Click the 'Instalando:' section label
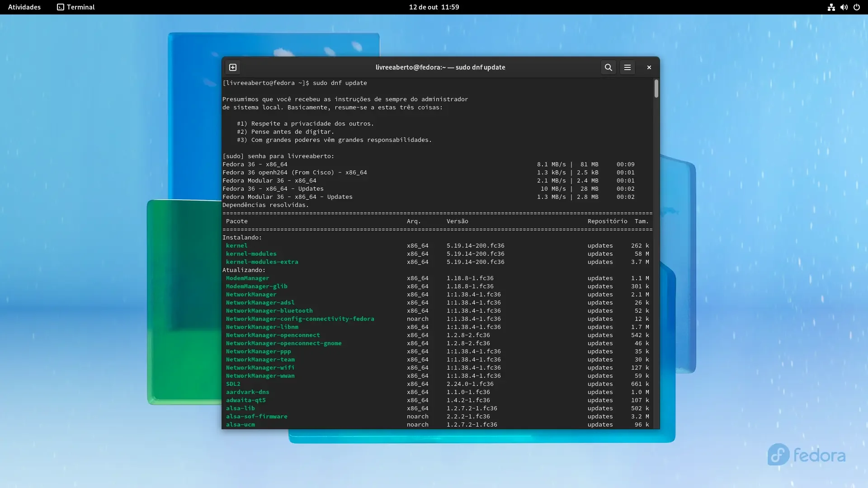 (x=242, y=238)
